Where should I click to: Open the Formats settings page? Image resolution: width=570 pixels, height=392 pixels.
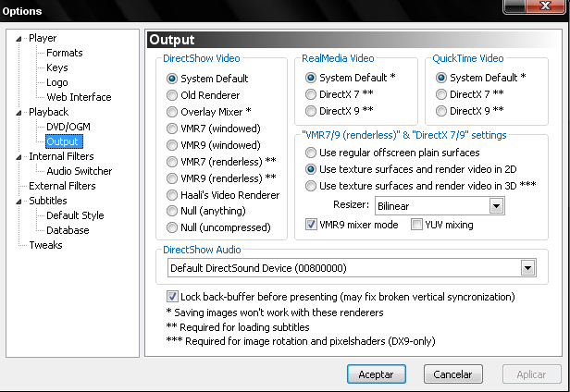[65, 53]
